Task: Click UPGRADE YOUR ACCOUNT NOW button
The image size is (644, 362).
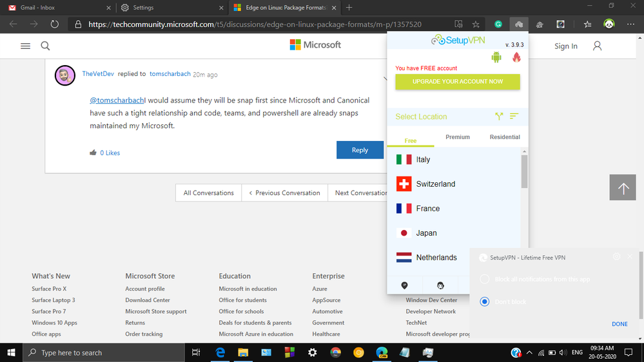Action: (x=458, y=82)
